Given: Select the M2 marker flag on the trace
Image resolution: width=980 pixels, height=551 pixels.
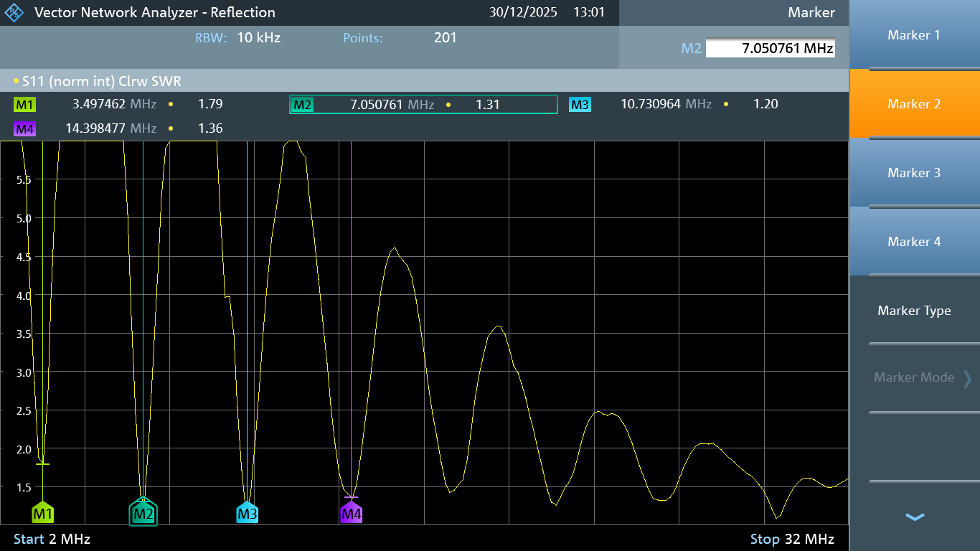Looking at the screenshot, I should coord(143,513).
